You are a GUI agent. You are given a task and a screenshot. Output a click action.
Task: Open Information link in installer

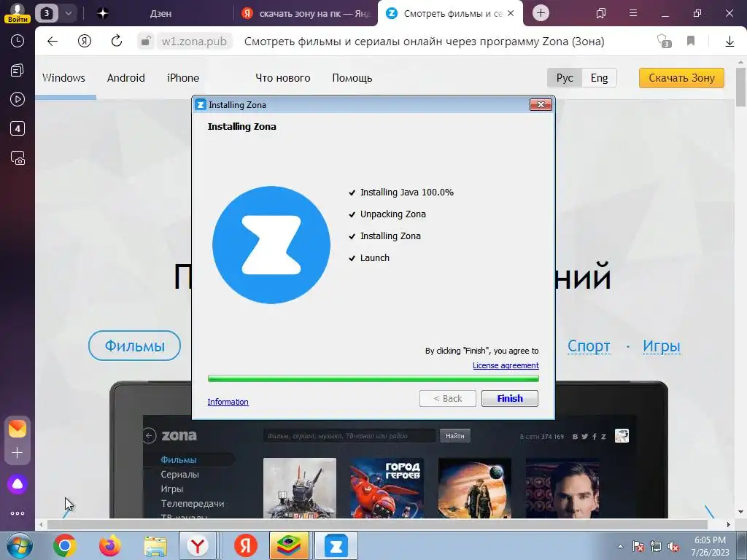coord(228,402)
